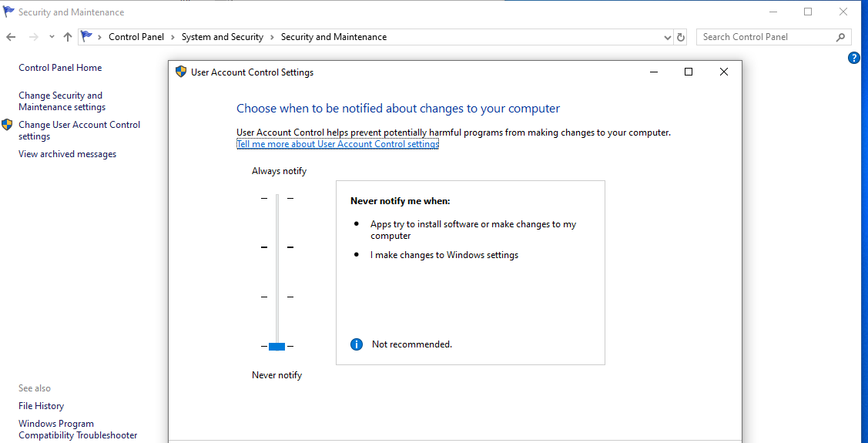Set UAC slider to Always notify tick
The image size is (868, 443).
tap(277, 198)
